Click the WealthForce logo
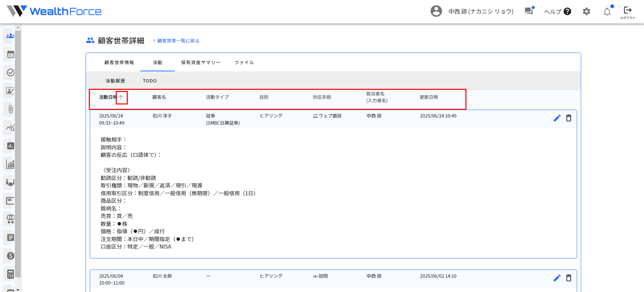The height and width of the screenshot is (292, 644). tap(54, 11)
